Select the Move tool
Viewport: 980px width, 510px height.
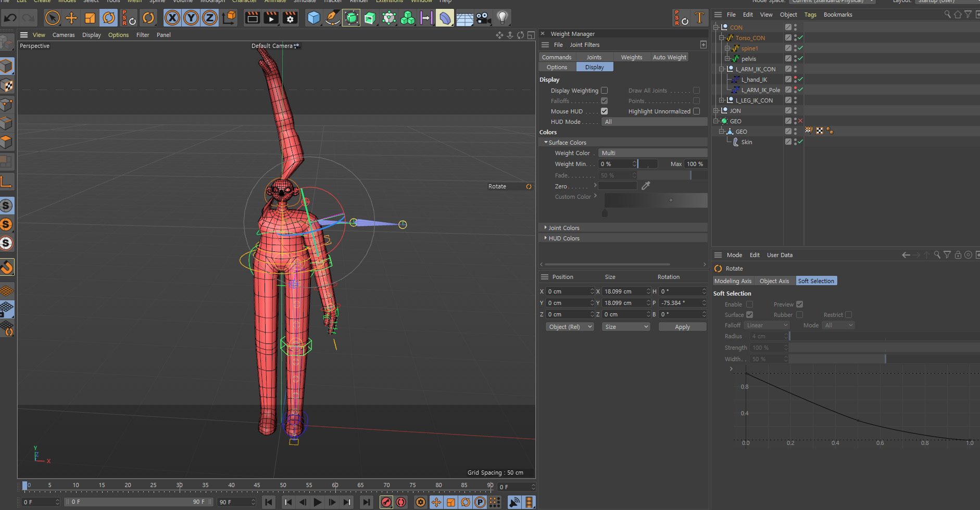71,18
